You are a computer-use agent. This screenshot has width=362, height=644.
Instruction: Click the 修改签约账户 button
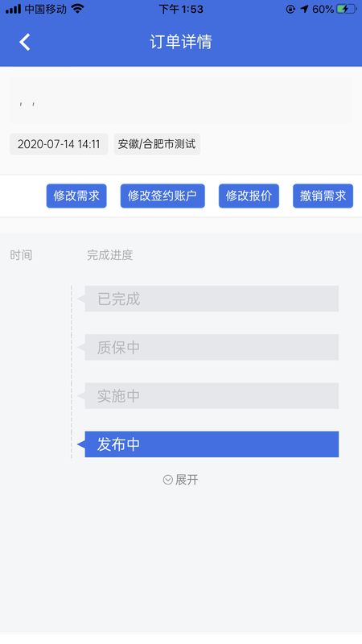coord(162,196)
